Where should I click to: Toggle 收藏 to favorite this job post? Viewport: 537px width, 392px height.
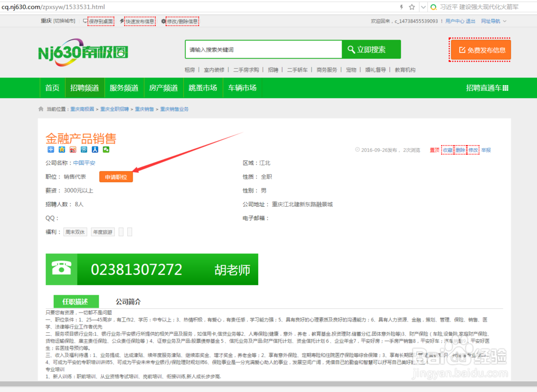point(447,150)
